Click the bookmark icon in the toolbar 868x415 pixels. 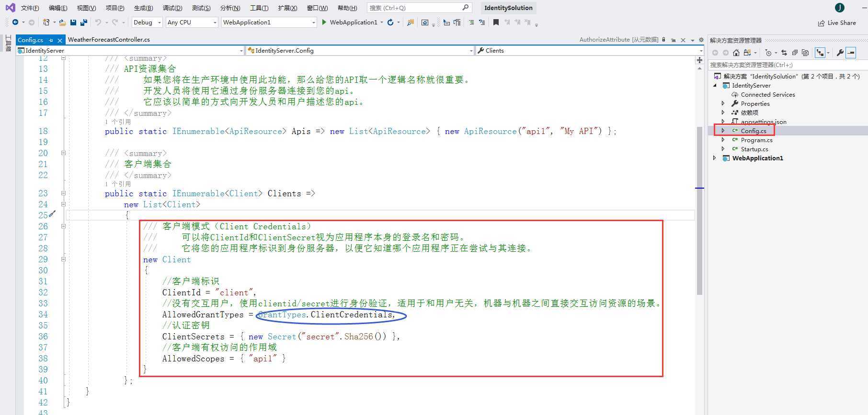pos(496,22)
